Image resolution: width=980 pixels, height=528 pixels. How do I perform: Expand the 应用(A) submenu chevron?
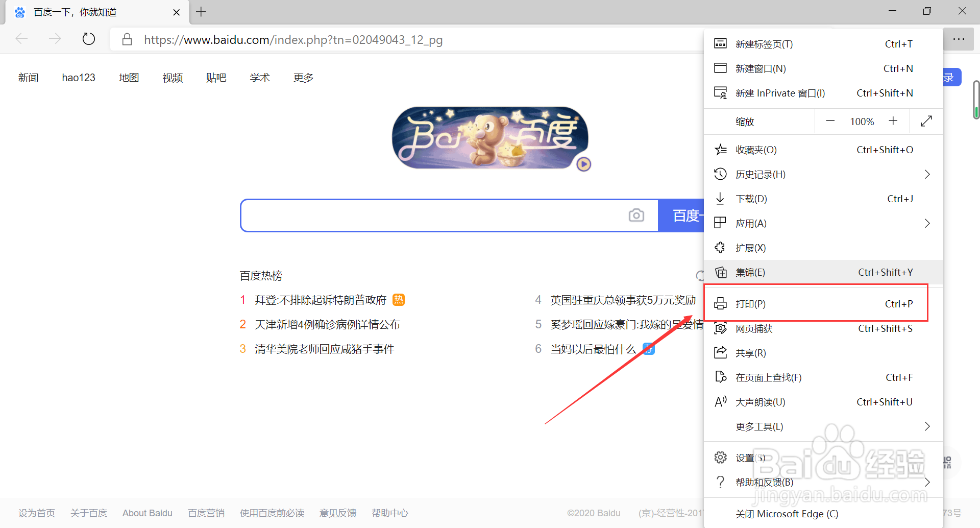point(927,223)
